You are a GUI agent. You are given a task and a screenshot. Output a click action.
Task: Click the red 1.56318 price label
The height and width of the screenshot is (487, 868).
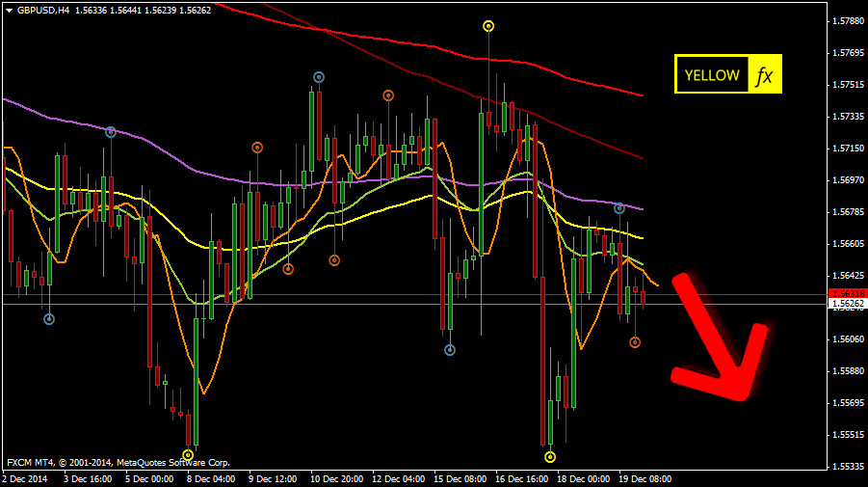846,293
